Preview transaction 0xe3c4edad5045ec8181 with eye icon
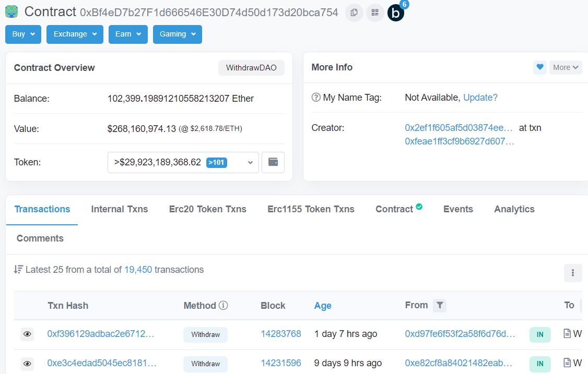Screen dimensions: 588x374 (x=27, y=364)
